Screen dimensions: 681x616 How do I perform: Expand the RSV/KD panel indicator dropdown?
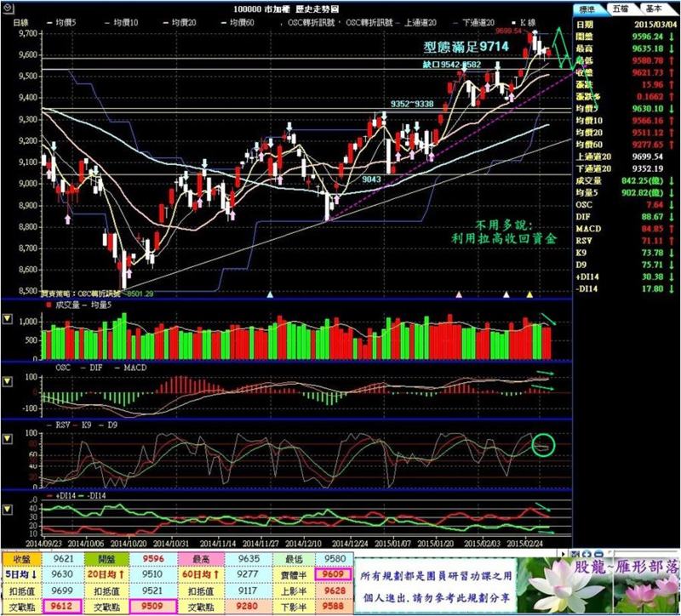pos(9,438)
